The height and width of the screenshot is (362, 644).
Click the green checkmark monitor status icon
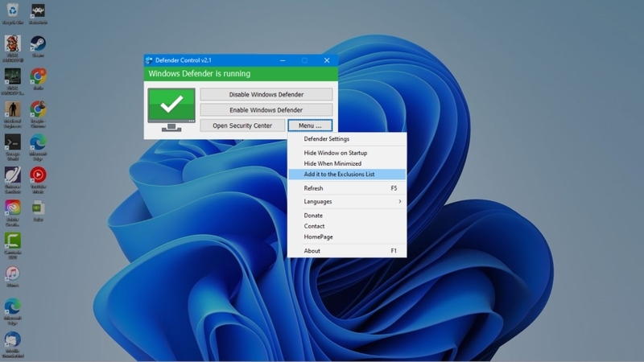click(x=171, y=109)
